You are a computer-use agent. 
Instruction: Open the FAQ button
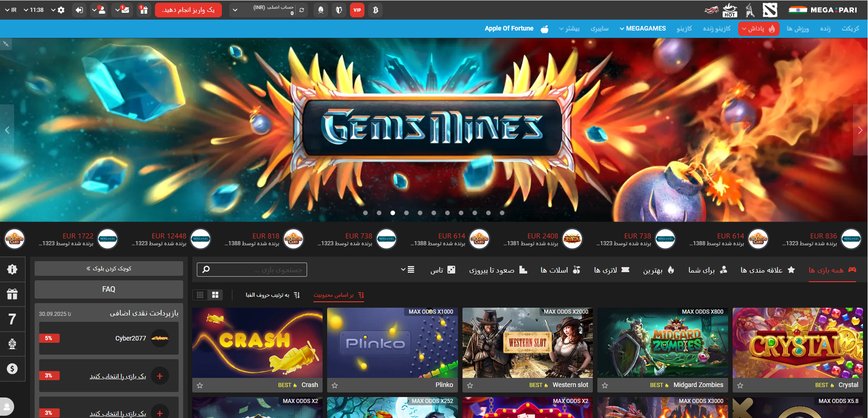(x=108, y=289)
